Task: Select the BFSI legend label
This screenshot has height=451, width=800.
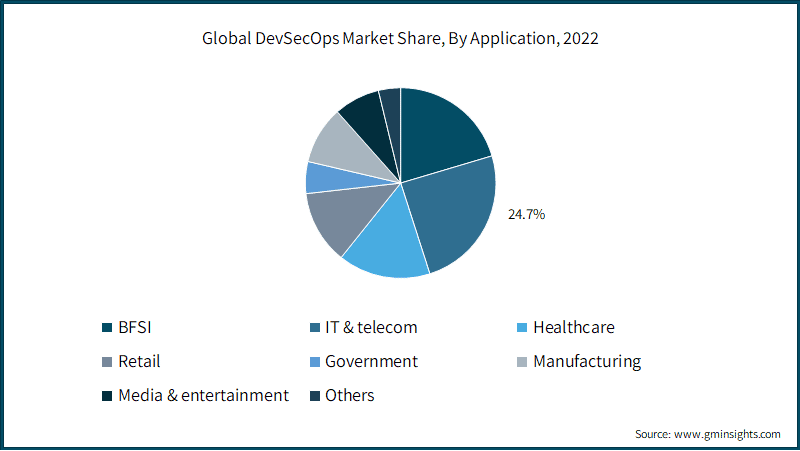Action: pyautogui.click(x=135, y=328)
